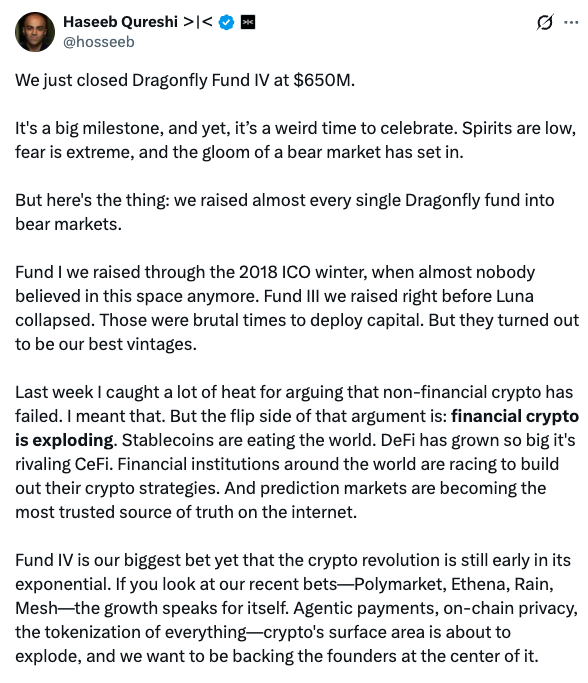The image size is (588, 683).
Task: Click the blue verified checkmark badge
Action: 226,22
